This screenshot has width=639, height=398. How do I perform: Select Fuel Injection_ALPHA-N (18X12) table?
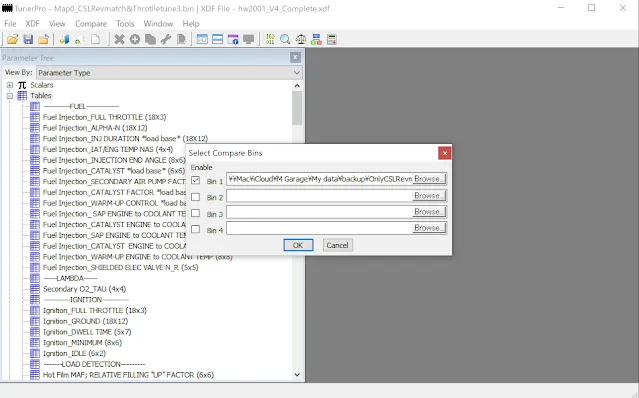95,128
